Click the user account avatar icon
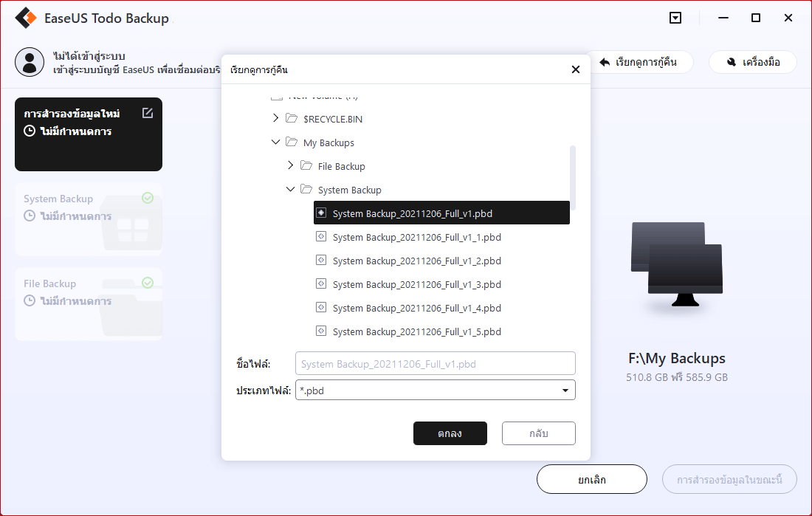The width and height of the screenshot is (812, 516). click(x=30, y=62)
